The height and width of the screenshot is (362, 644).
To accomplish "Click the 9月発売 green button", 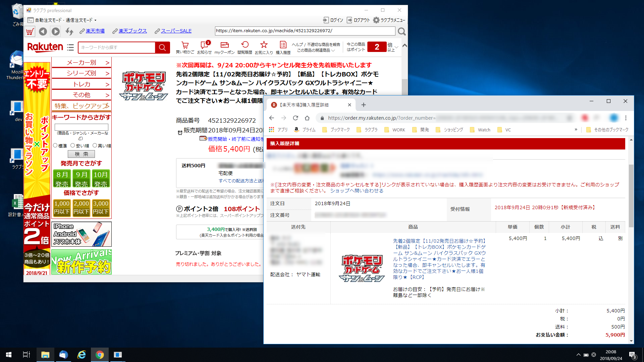I will click(x=81, y=179).
